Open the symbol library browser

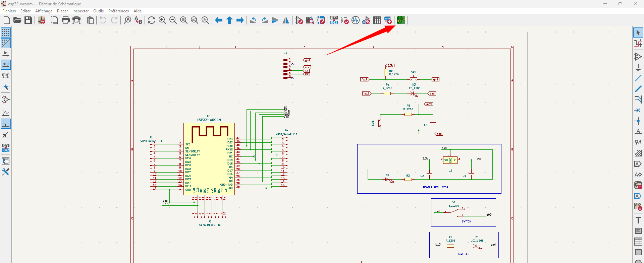[x=310, y=20]
